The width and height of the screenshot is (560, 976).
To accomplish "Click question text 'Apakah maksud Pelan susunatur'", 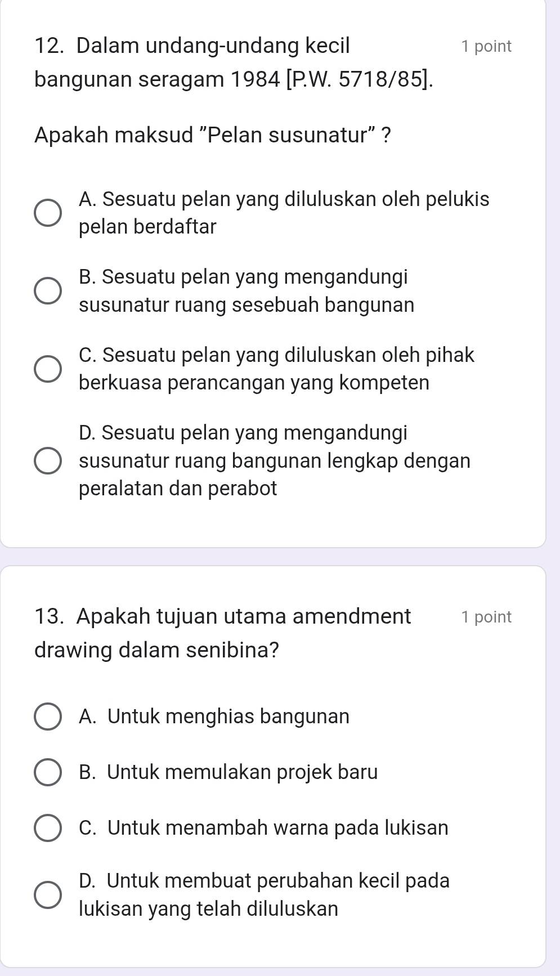I will (x=213, y=135).
